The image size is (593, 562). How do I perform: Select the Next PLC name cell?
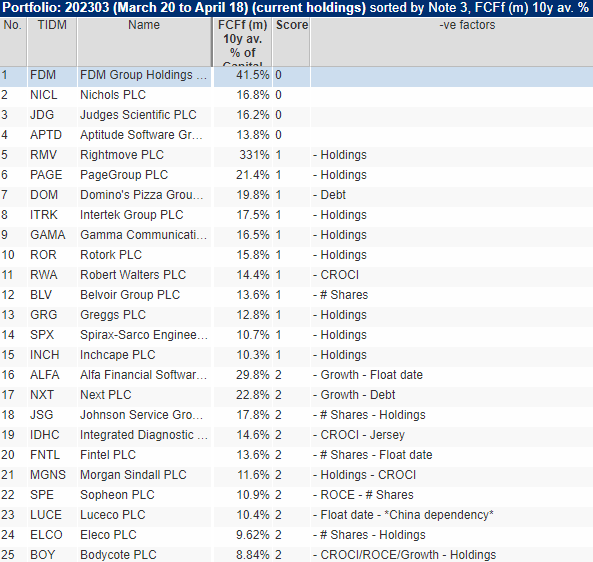[144, 395]
